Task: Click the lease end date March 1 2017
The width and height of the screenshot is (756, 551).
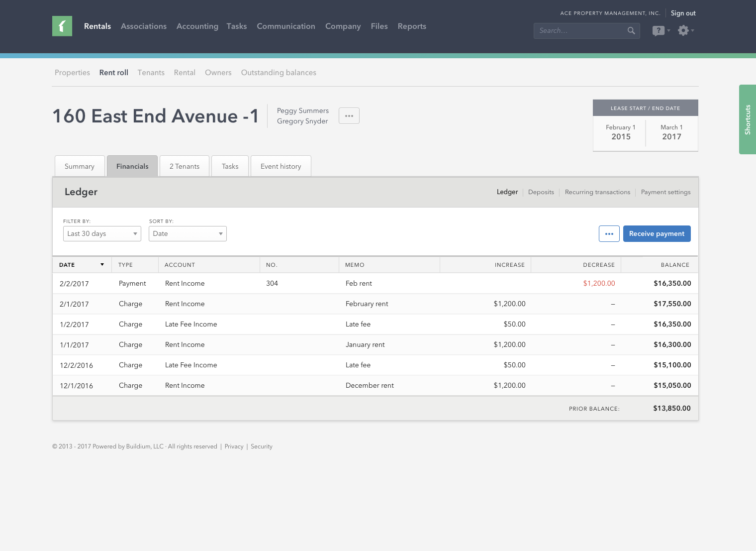Action: (x=671, y=132)
